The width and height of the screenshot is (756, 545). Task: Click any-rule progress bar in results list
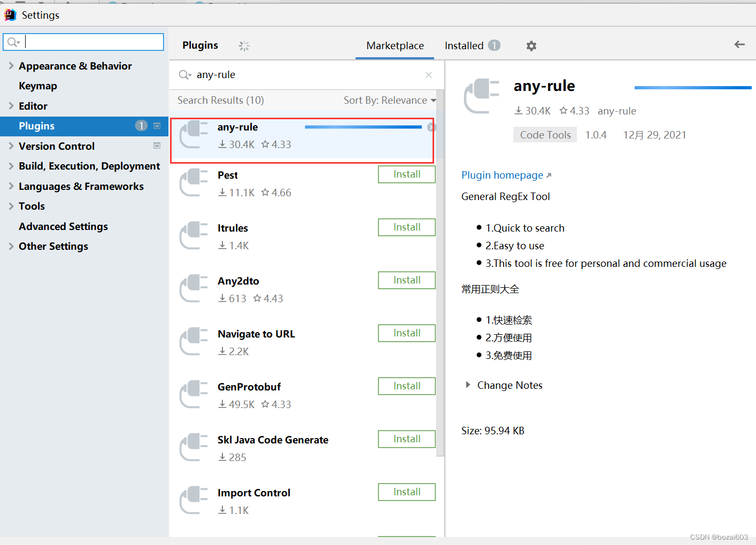tap(363, 127)
